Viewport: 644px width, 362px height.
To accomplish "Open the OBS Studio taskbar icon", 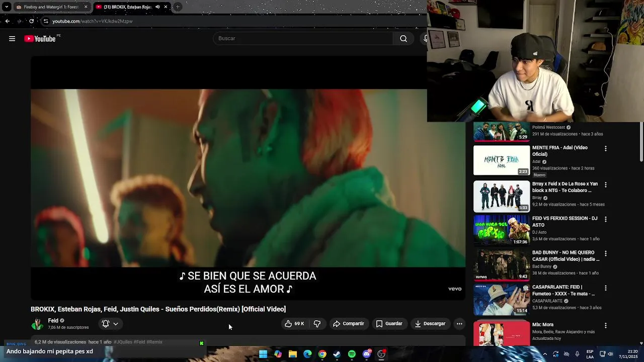I will pyautogui.click(x=381, y=354).
